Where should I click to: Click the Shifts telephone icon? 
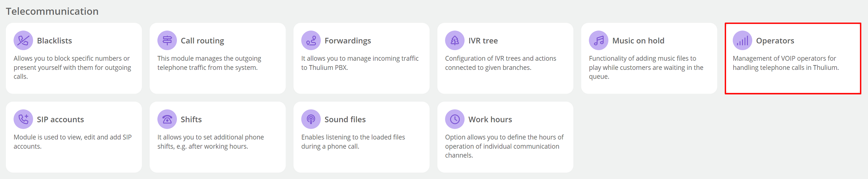click(x=167, y=119)
